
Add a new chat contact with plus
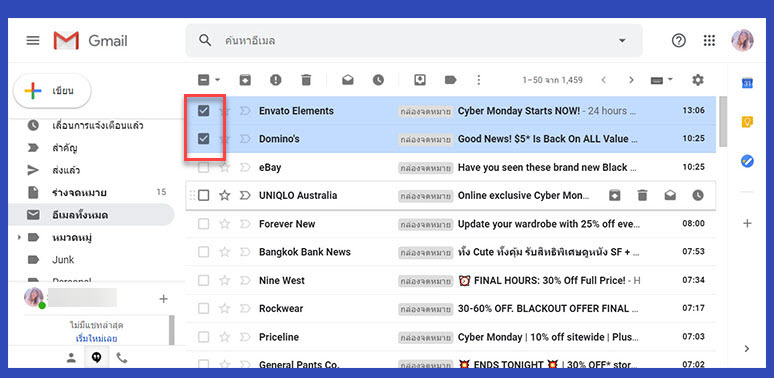163,299
